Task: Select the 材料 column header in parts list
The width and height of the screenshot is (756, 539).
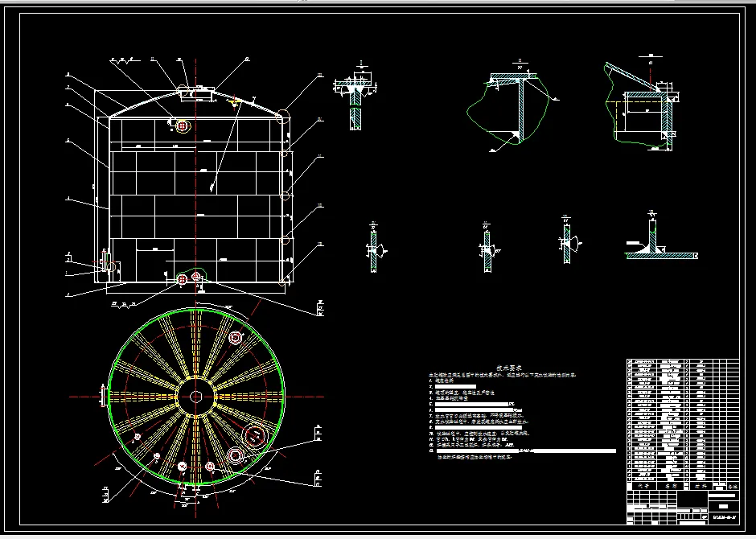Action: (x=700, y=487)
